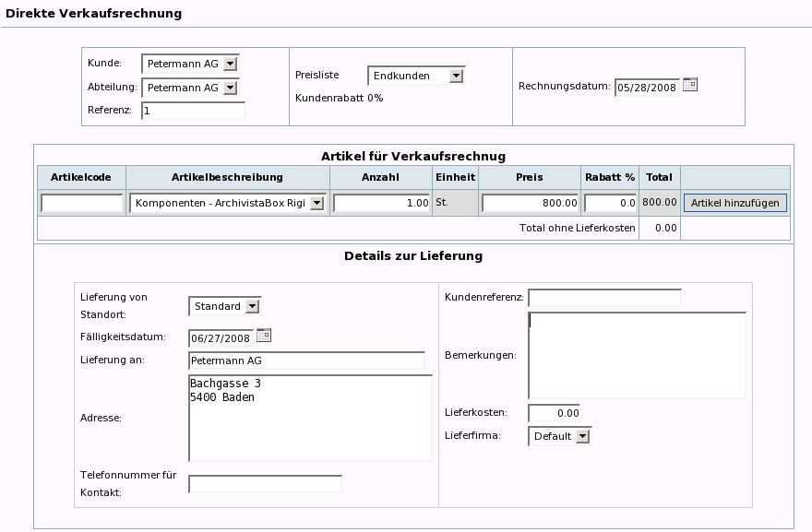Screen dimensions: 812x532
Task: Click the Total ohne Lieferkosten label
Action: 578,228
